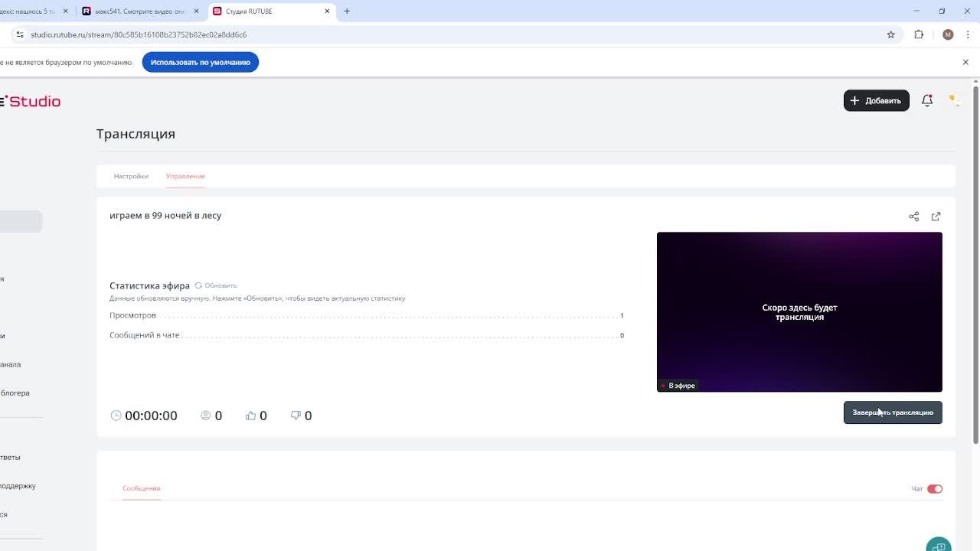This screenshot has width=980, height=551.
Task: Click the stream preview player thumbnail
Action: point(799,312)
